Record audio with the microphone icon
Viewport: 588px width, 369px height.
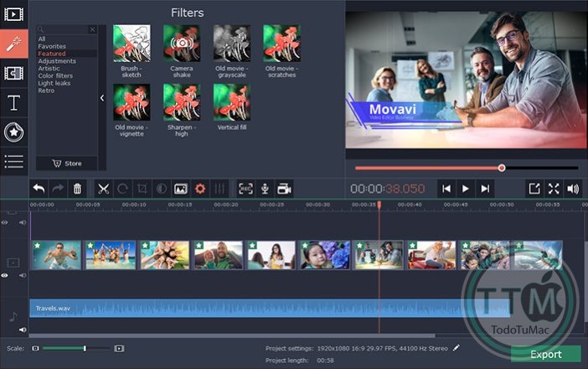[x=265, y=189]
